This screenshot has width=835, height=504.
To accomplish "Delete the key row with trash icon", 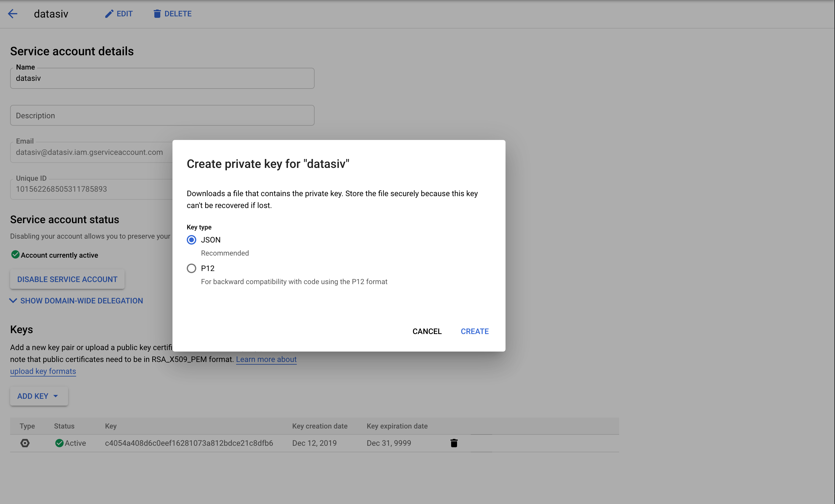I will [x=454, y=443].
